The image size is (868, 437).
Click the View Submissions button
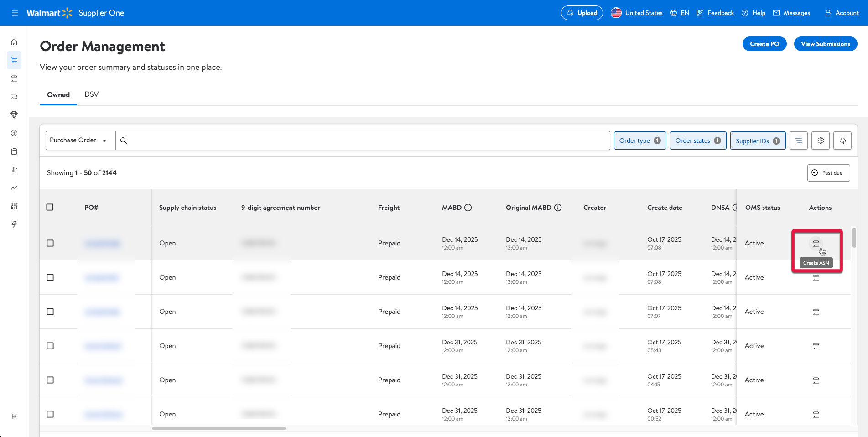(x=825, y=44)
